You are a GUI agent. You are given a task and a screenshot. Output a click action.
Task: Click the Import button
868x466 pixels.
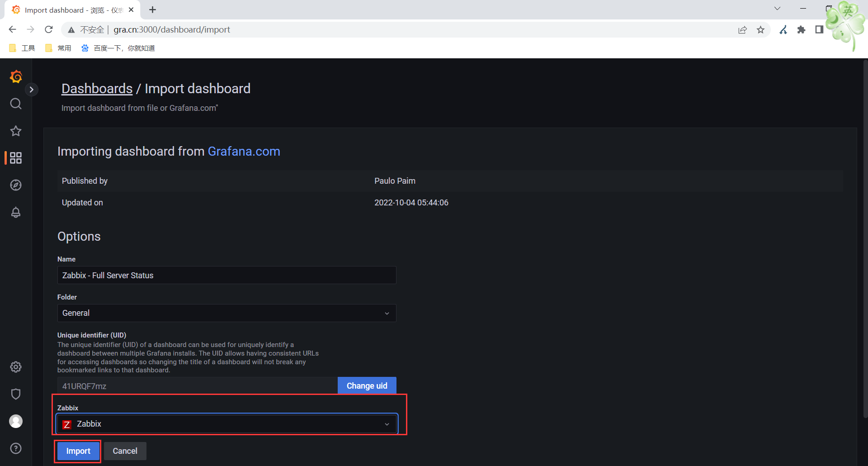coord(78,451)
